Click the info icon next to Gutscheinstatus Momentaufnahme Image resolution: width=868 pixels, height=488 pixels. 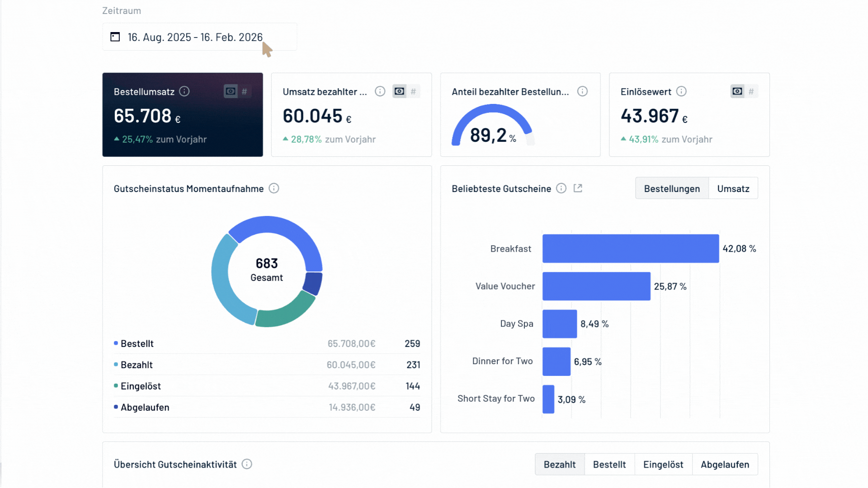click(274, 188)
